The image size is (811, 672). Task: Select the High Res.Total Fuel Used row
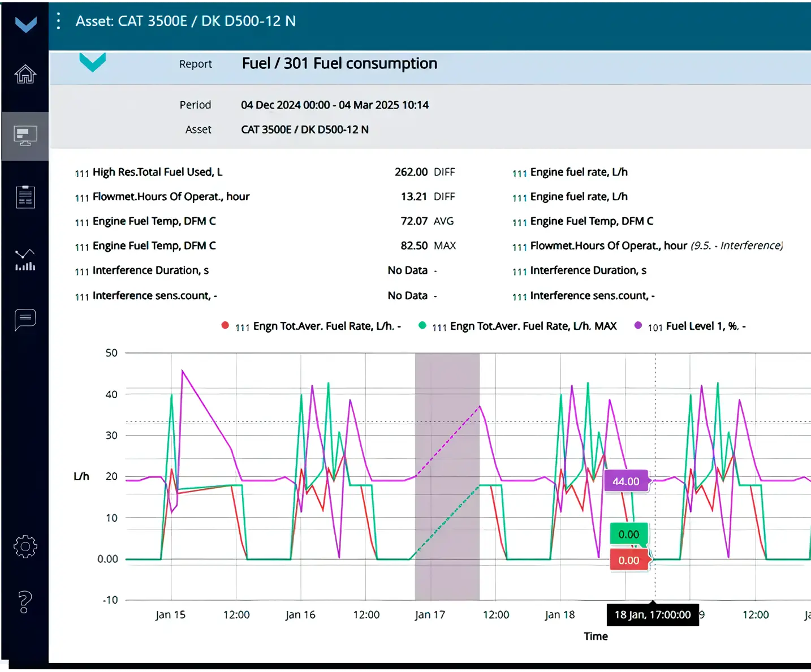(x=157, y=172)
